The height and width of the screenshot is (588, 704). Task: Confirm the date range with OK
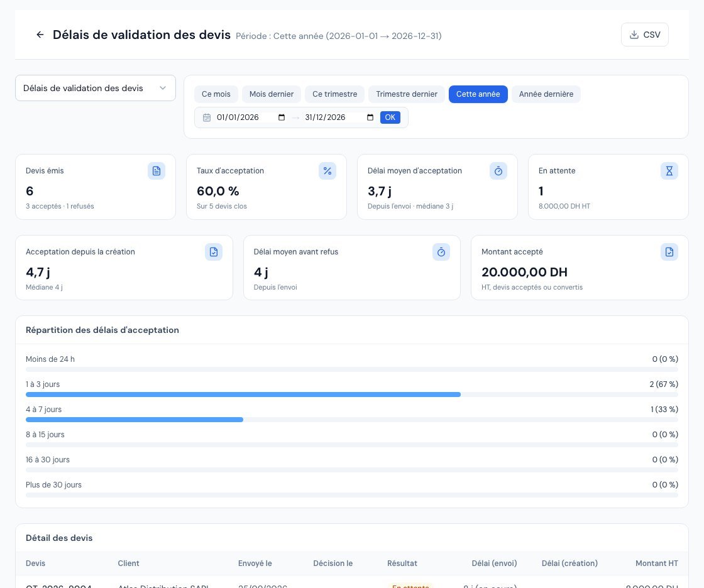coord(390,117)
